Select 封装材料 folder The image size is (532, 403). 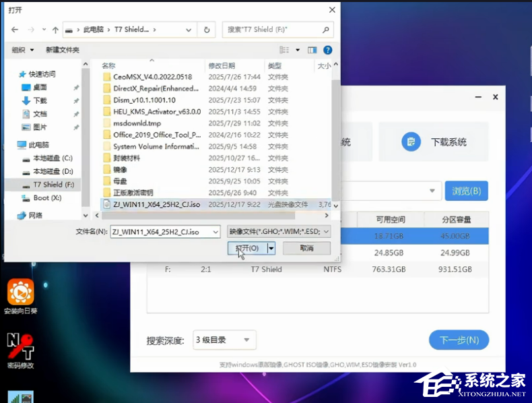(x=127, y=158)
